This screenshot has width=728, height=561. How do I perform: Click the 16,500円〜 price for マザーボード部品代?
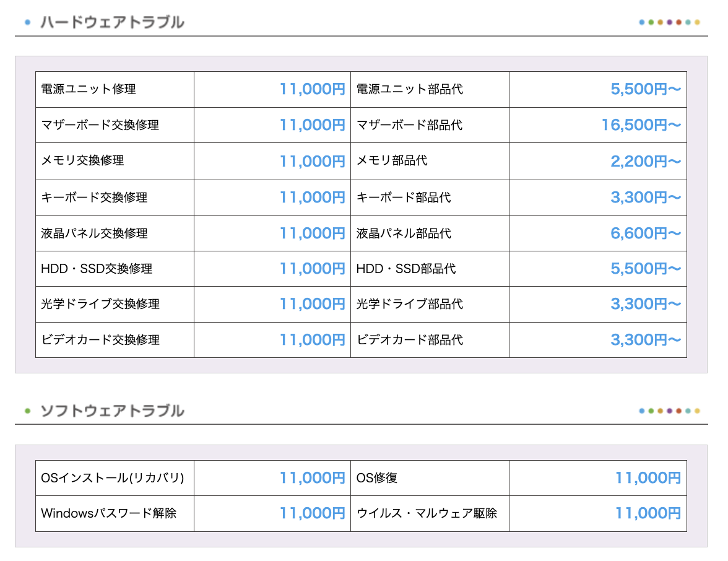coord(641,125)
